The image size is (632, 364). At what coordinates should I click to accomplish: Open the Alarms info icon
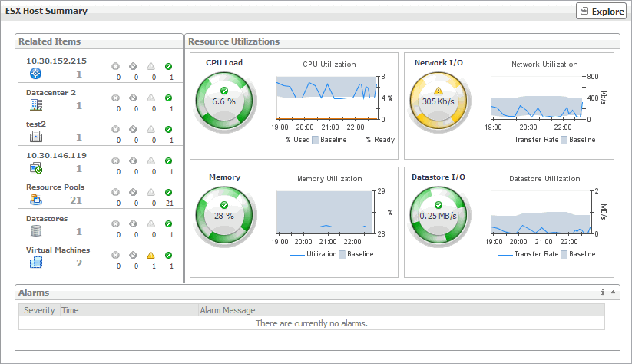point(603,292)
